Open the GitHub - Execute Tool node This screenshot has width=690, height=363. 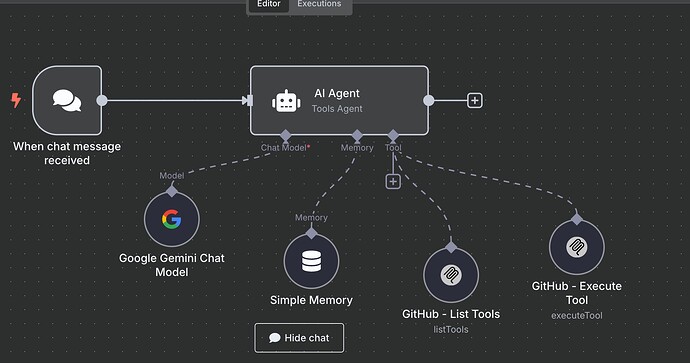click(576, 247)
